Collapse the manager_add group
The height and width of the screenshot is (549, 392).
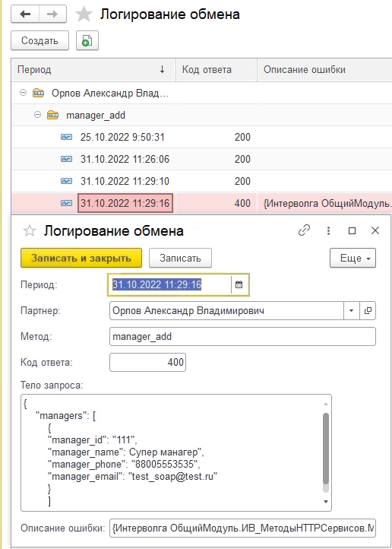[37, 115]
